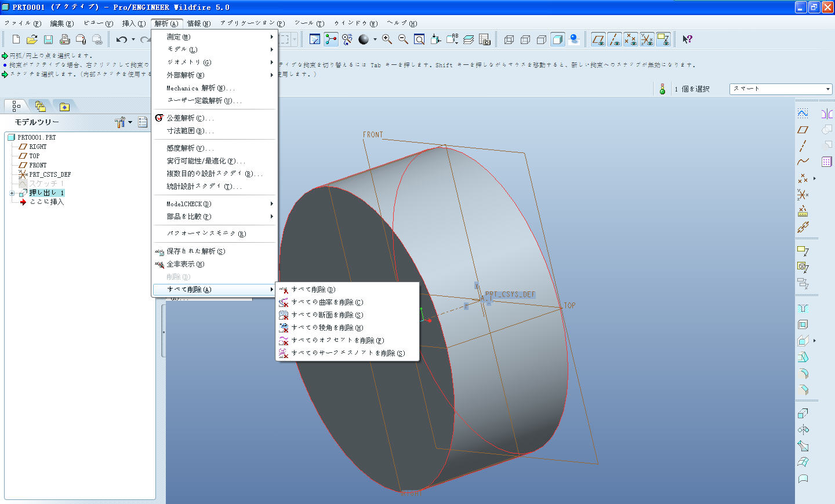Open appearance gallery dropdown arrow
Image resolution: width=835 pixels, height=504 pixels.
375,39
